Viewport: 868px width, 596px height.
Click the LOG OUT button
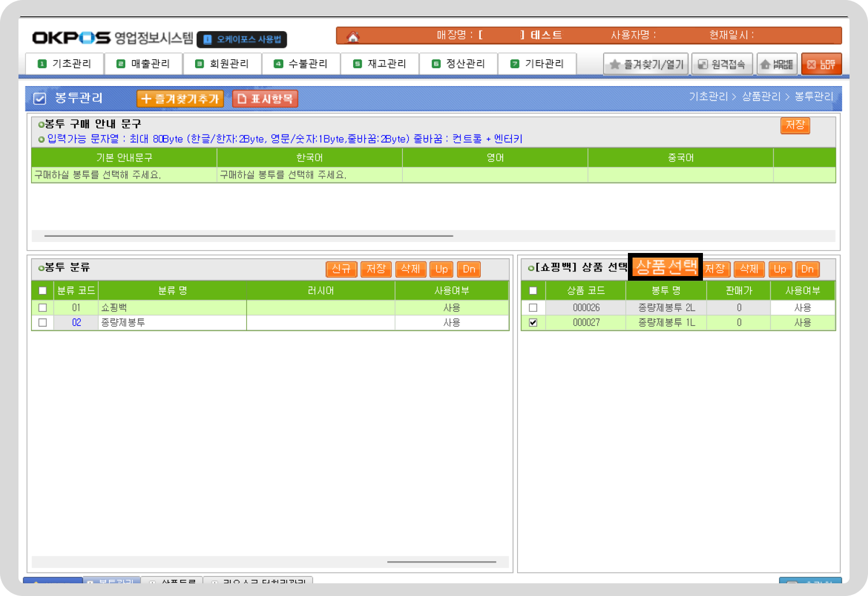click(821, 64)
